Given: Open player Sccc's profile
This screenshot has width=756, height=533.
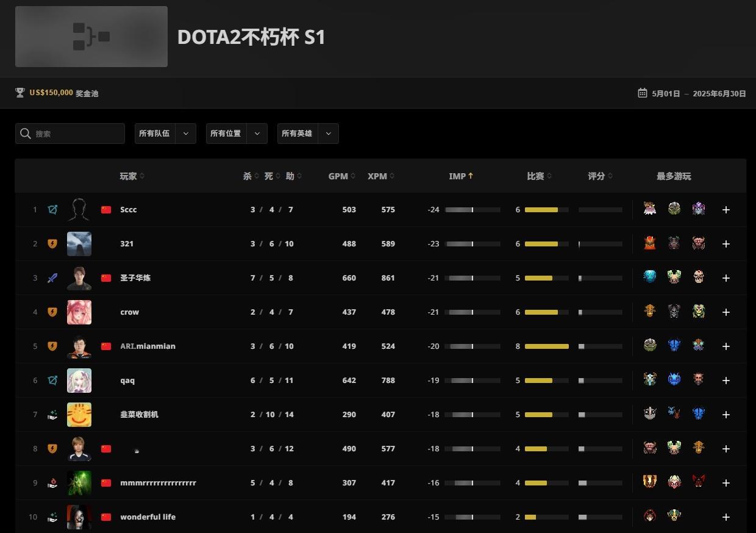Looking at the screenshot, I should (x=128, y=209).
